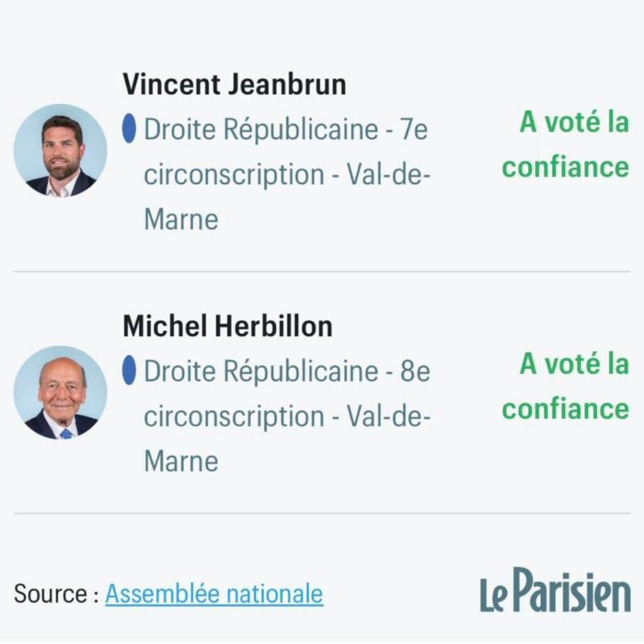The width and height of the screenshot is (644, 644).
Task: Click the blue party dot beside Jeanbrun's group
Action: pos(129,129)
